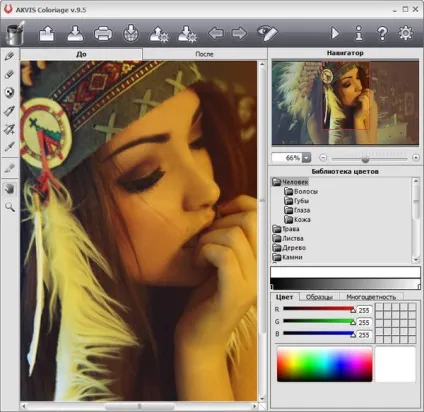This screenshot has width=424, height=412.
Task: Switch to the После tab
Action: (204, 54)
